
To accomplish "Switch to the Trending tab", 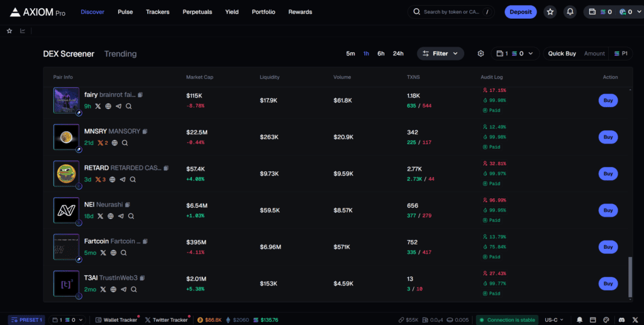I will (120, 54).
